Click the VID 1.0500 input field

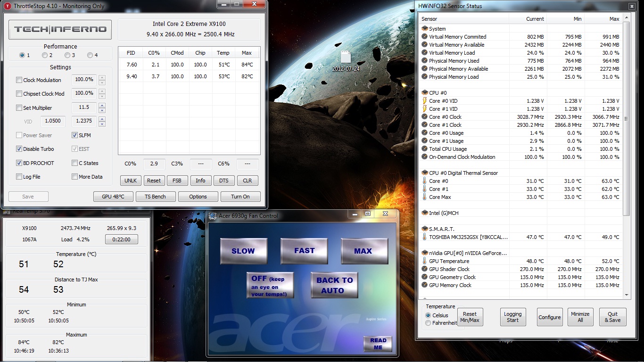pyautogui.click(x=53, y=121)
